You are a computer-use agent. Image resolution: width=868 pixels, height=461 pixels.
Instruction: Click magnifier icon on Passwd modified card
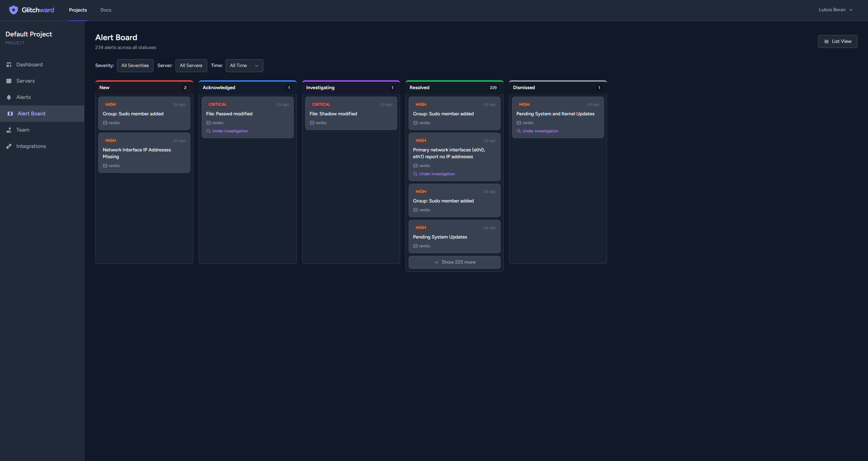tap(209, 131)
